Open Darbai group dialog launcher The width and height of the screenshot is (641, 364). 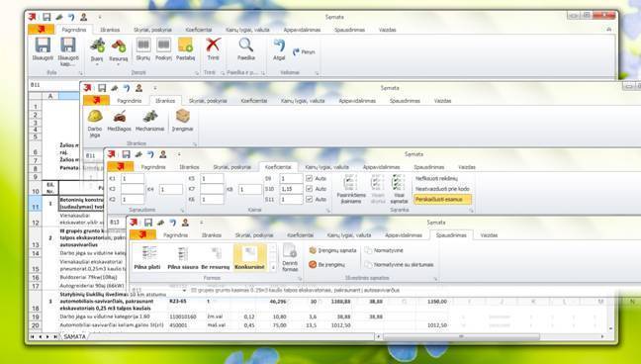tap(197, 73)
